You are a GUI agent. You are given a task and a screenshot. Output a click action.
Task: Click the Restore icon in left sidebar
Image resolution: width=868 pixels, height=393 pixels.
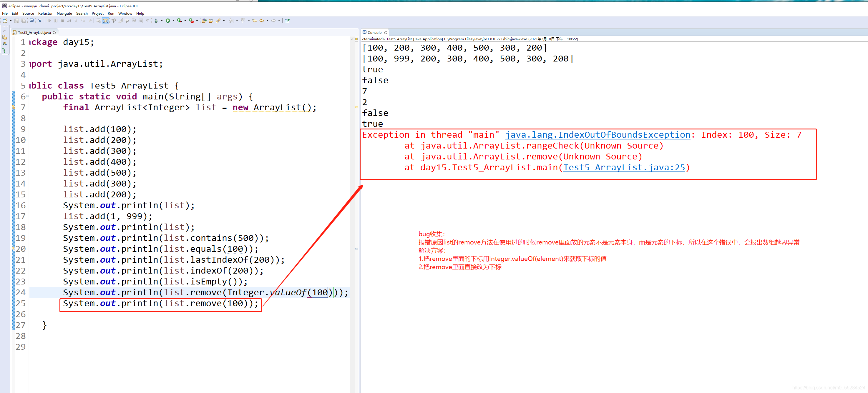(x=4, y=31)
